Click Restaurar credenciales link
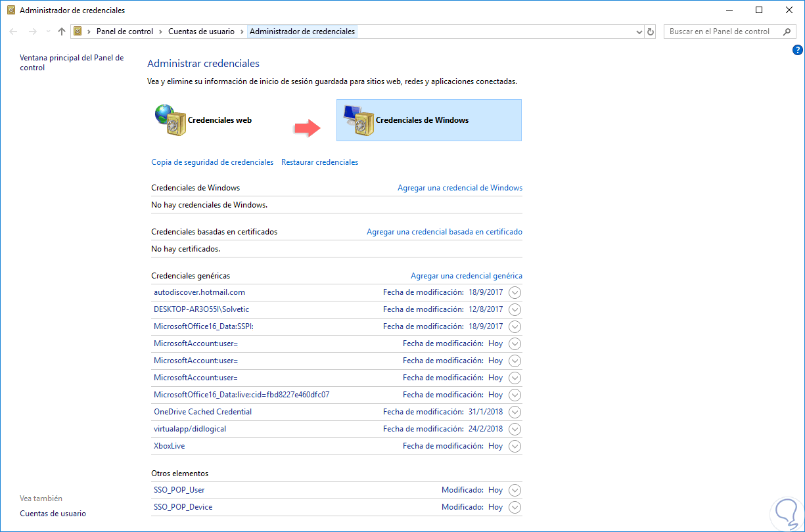Viewport: 805px width, 532px height. click(320, 162)
